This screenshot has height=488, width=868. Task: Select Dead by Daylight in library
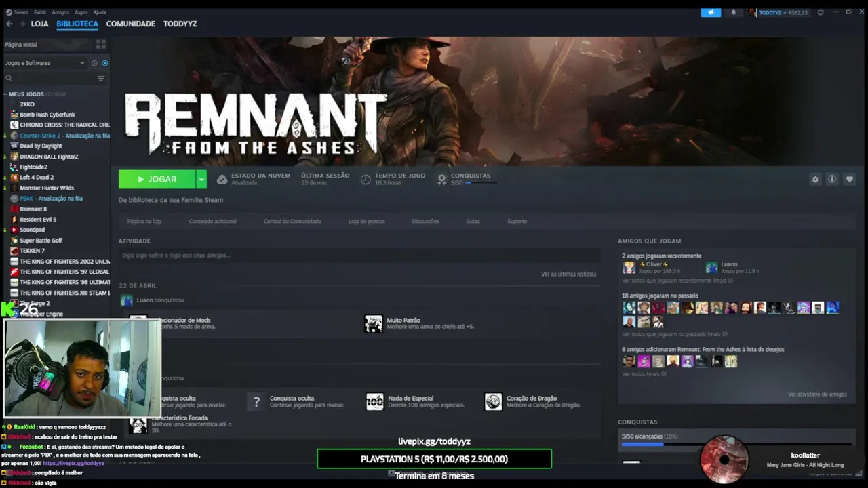(x=41, y=146)
